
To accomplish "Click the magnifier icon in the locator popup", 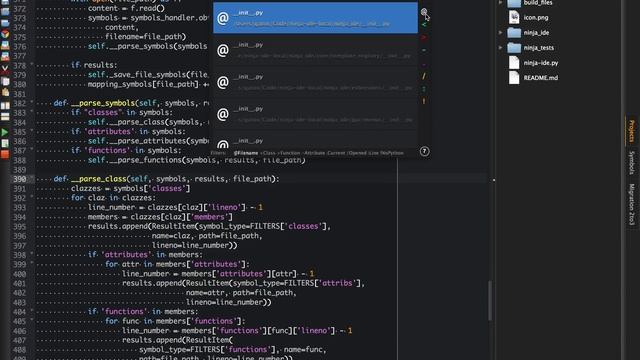I will point(424,12).
